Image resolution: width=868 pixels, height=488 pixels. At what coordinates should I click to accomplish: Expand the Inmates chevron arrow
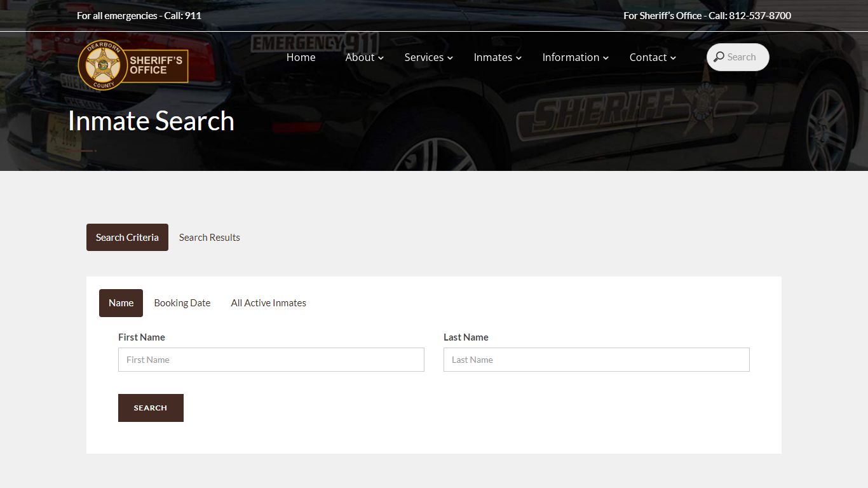[x=519, y=58]
